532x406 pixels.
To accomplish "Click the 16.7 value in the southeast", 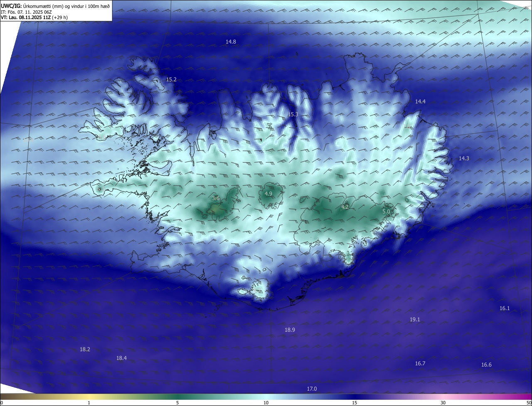I will point(420,364).
